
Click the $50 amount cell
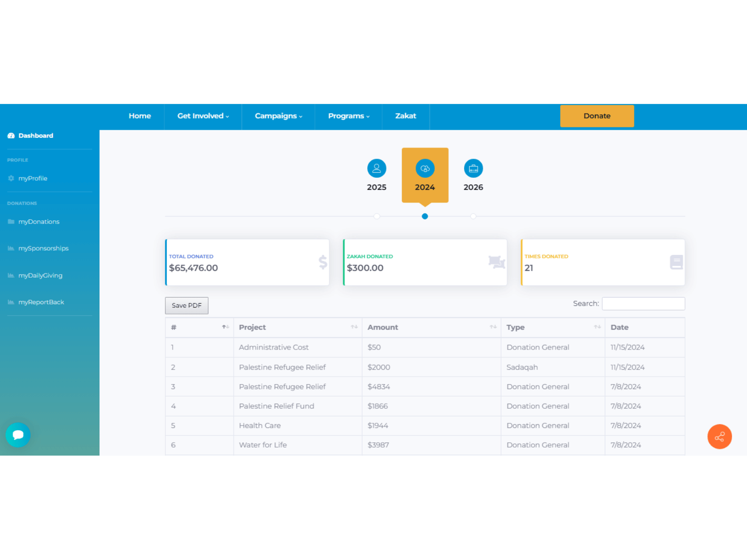tap(431, 348)
